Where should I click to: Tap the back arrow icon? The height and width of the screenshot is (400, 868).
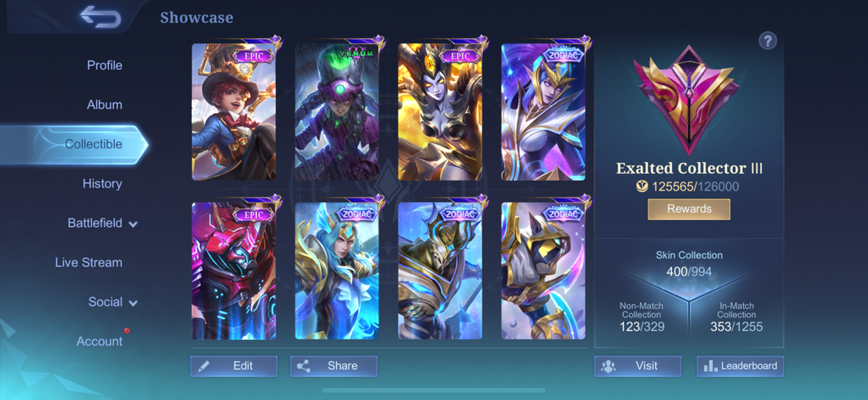pos(100,17)
